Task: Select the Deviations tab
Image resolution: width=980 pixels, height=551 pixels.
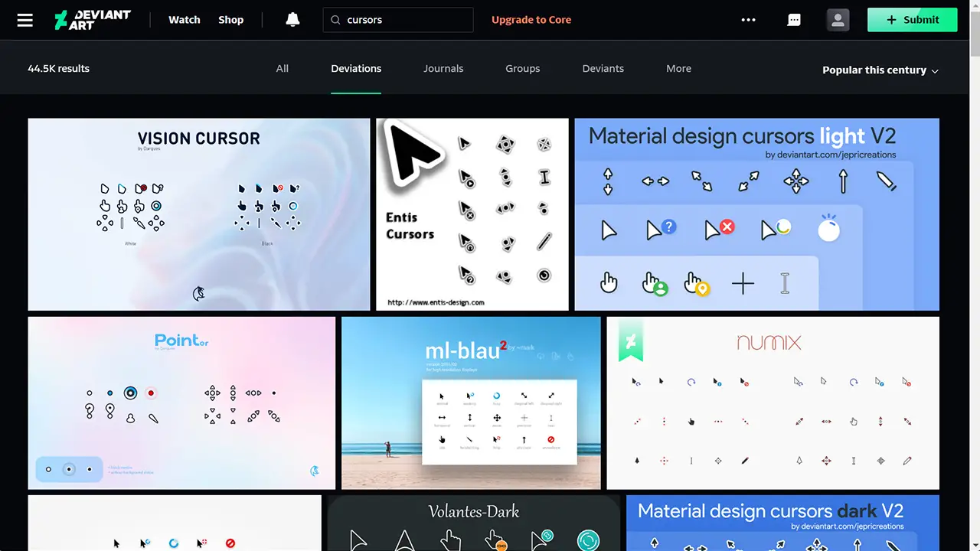Action: pyautogui.click(x=356, y=68)
